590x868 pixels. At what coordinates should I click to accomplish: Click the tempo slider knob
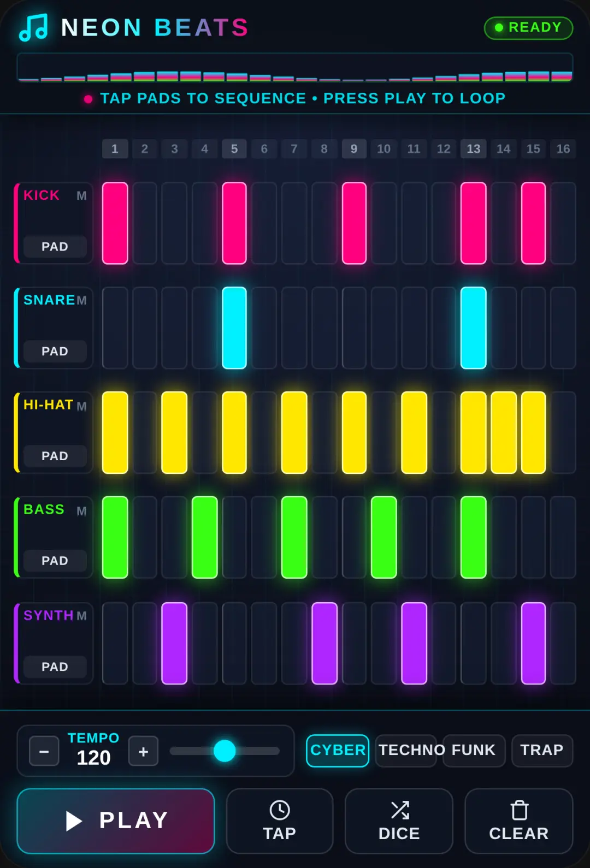[225, 751]
